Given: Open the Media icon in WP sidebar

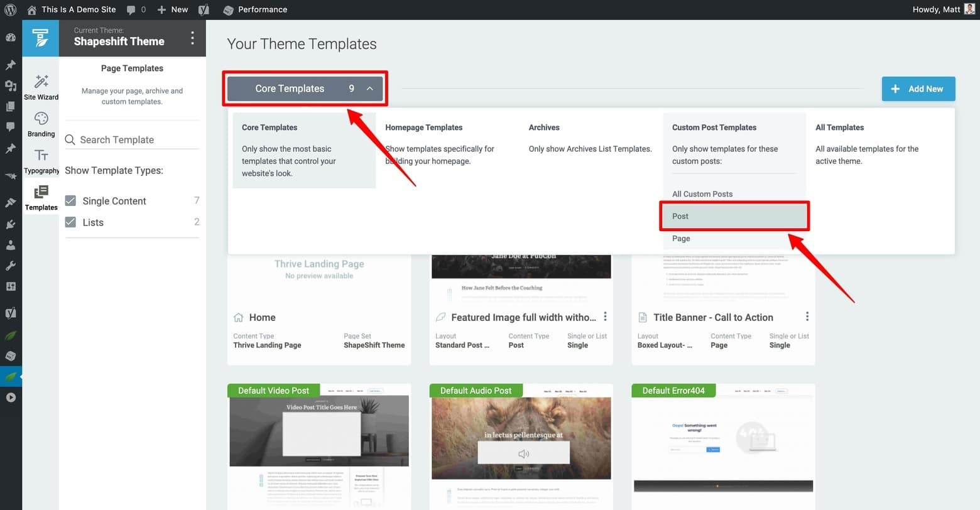Looking at the screenshot, I should pyautogui.click(x=11, y=85).
